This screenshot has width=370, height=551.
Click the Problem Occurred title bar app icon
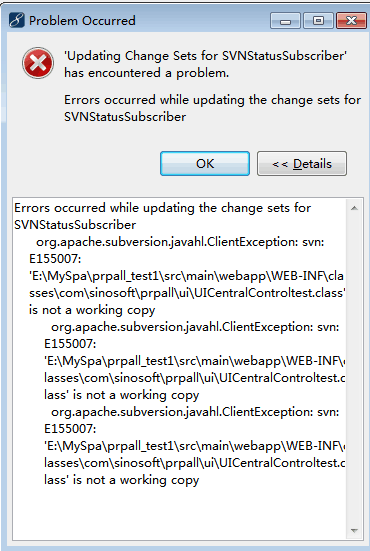[17, 20]
